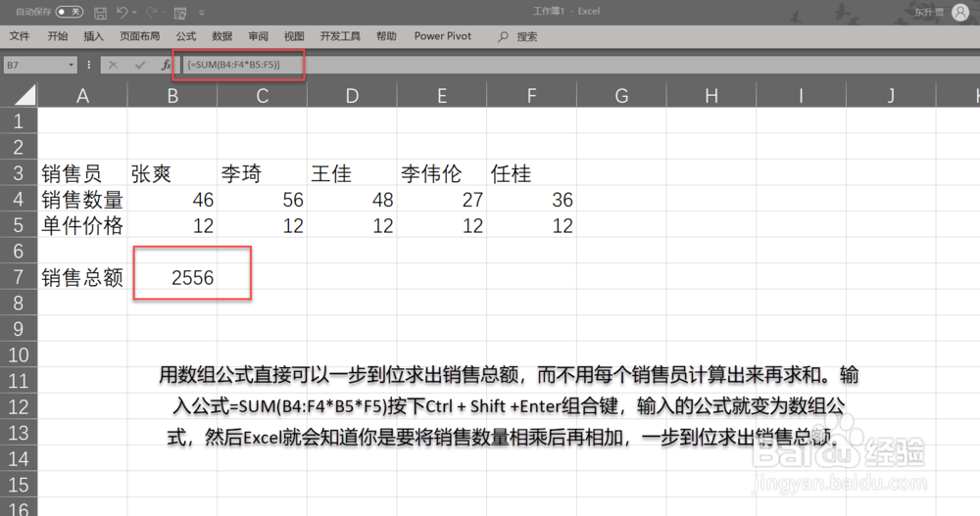
Task: Click the formula bar with SUM formula
Action: point(580,65)
